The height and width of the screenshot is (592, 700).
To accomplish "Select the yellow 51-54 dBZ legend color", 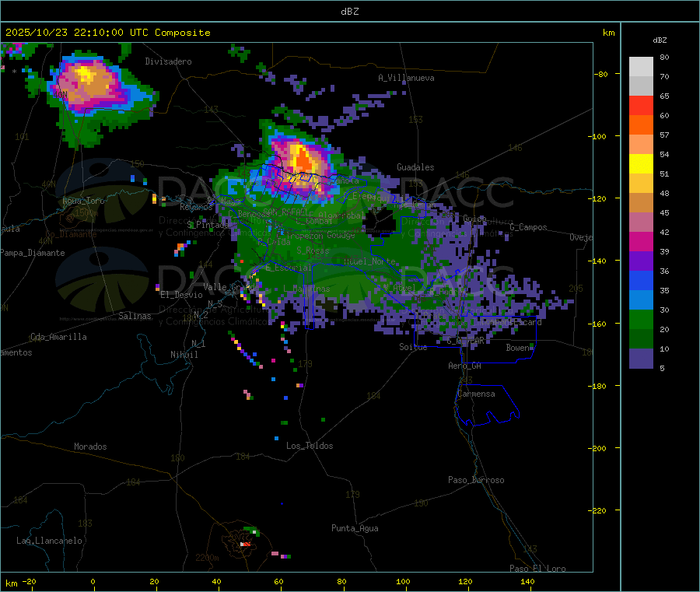I will pyautogui.click(x=641, y=164).
